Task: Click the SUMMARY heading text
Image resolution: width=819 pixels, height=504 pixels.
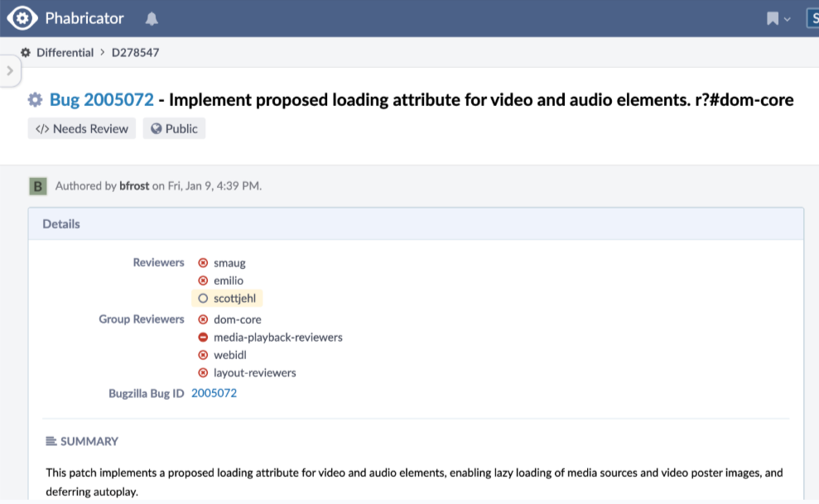Action: point(89,441)
